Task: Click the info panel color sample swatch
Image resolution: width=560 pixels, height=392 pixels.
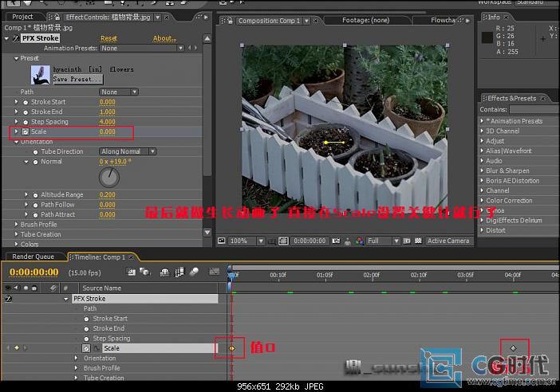Action: (x=487, y=37)
